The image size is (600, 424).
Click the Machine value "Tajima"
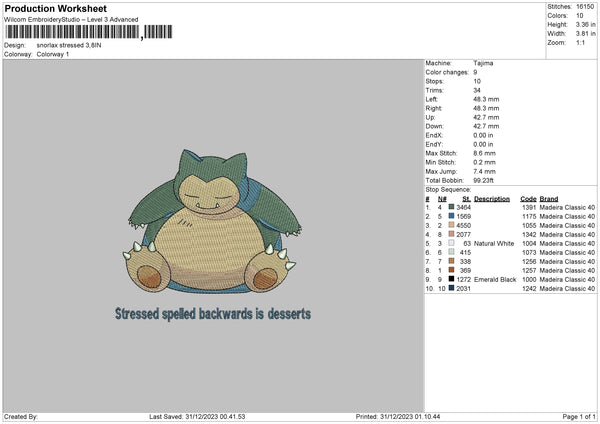(x=483, y=63)
